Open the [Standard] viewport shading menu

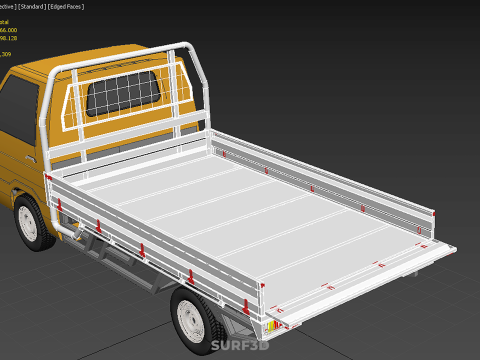pos(32,6)
